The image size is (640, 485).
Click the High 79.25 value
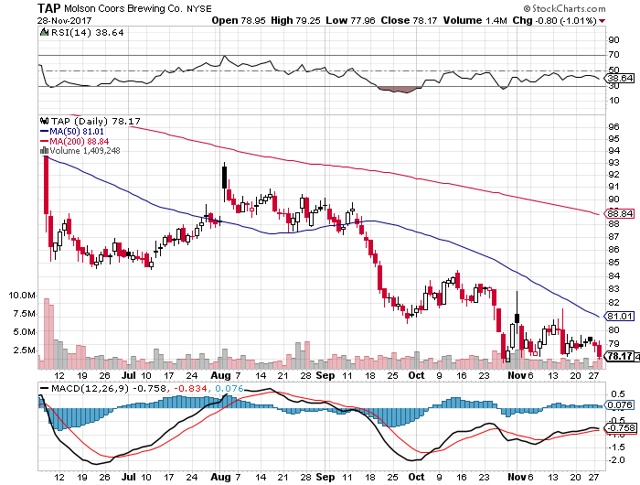296,20
